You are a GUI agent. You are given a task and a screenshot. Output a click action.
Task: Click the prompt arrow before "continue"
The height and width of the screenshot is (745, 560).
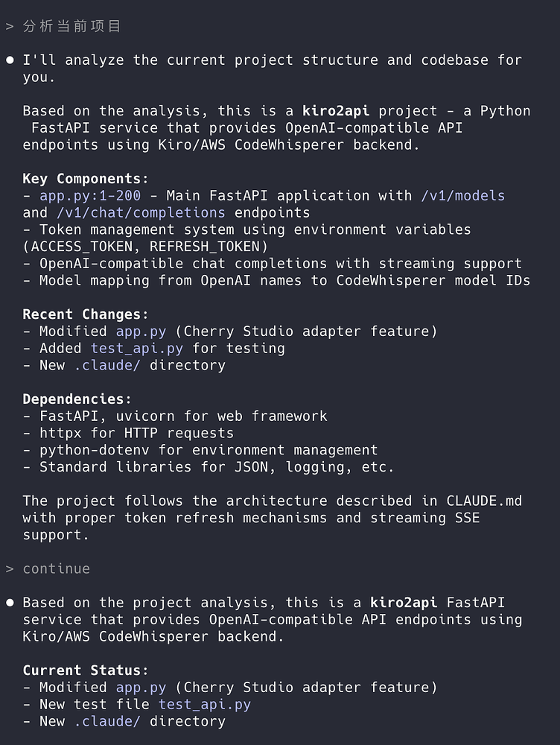10,569
